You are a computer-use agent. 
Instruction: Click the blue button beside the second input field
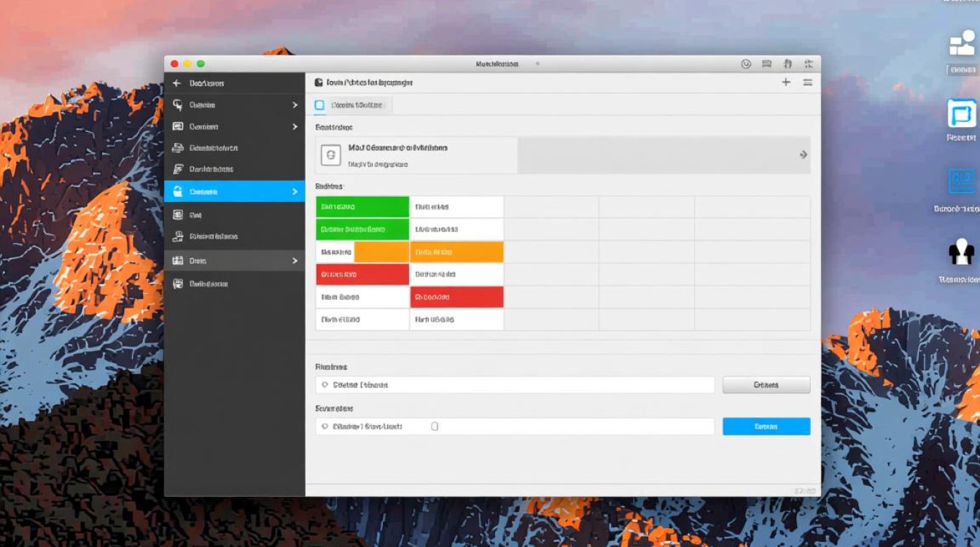tap(766, 427)
